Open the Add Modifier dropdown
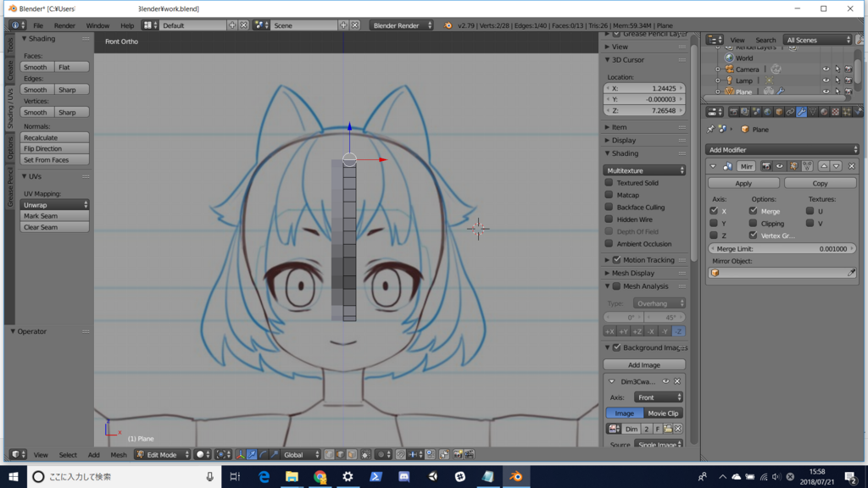The height and width of the screenshot is (488, 868). pos(780,149)
